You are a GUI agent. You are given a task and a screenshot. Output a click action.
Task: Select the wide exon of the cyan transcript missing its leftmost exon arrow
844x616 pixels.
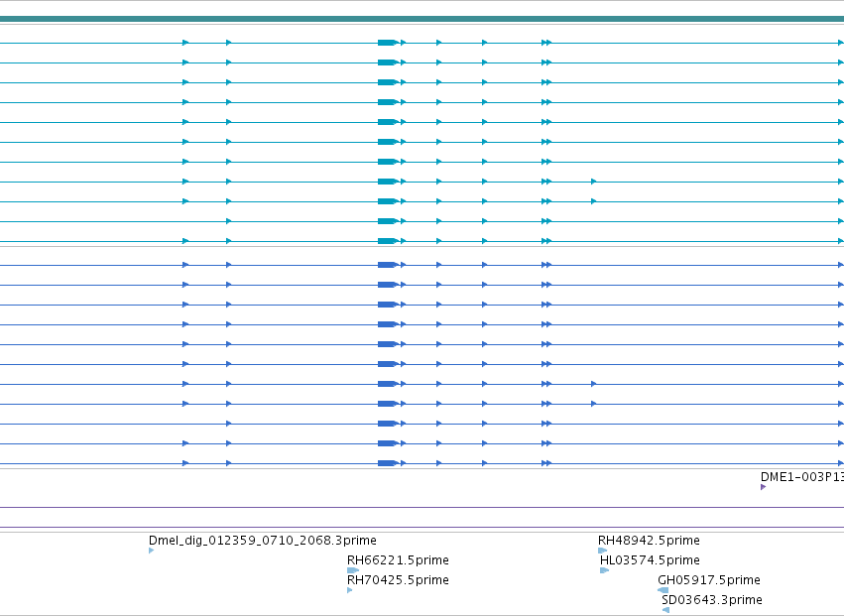[x=388, y=221]
